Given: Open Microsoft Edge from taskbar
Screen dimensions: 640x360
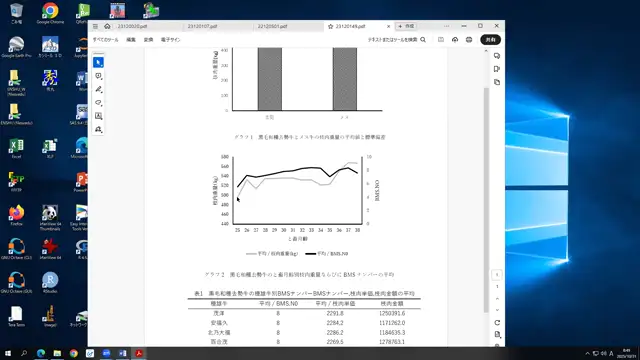Looking at the screenshot, I should [x=41, y=353].
